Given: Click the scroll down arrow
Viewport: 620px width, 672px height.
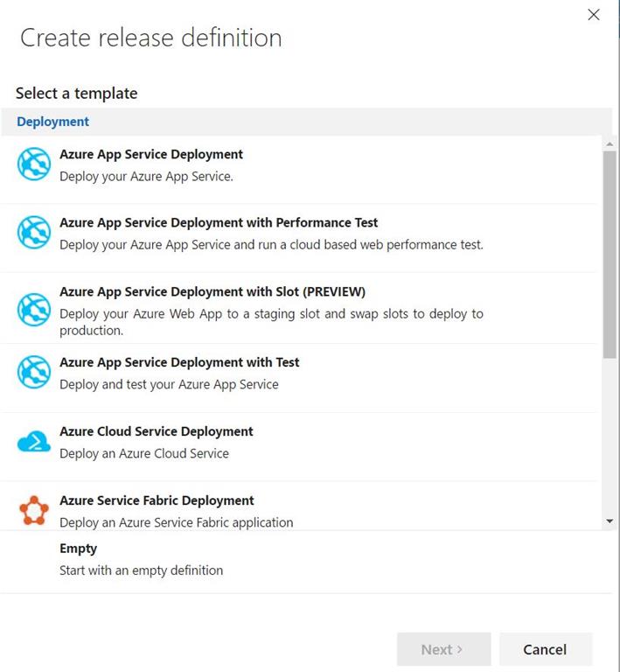Looking at the screenshot, I should 610,521.
